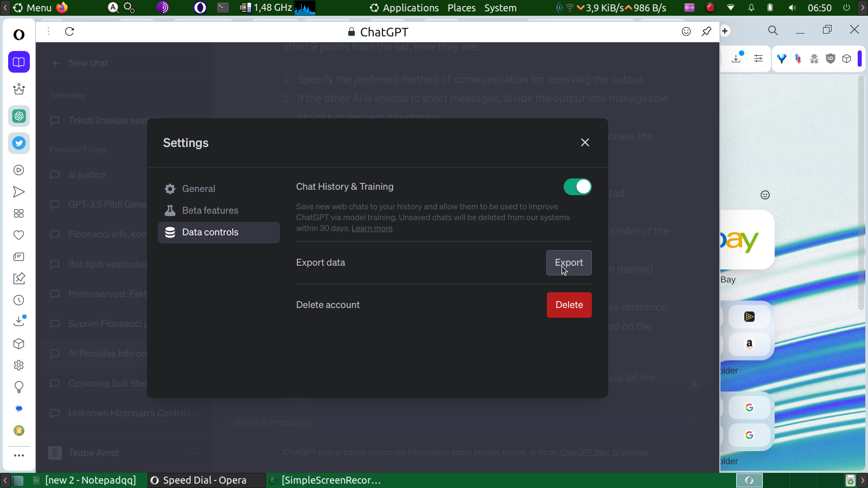Click the smiley feedback icon in panel header
The width and height of the screenshot is (868, 488).
click(x=686, y=31)
